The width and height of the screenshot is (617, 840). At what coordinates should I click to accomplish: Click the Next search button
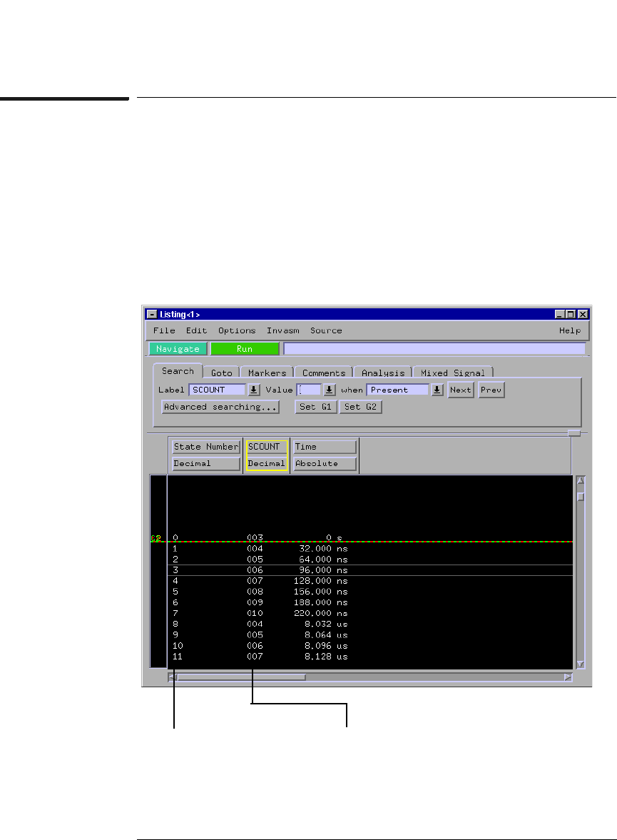coord(461,390)
